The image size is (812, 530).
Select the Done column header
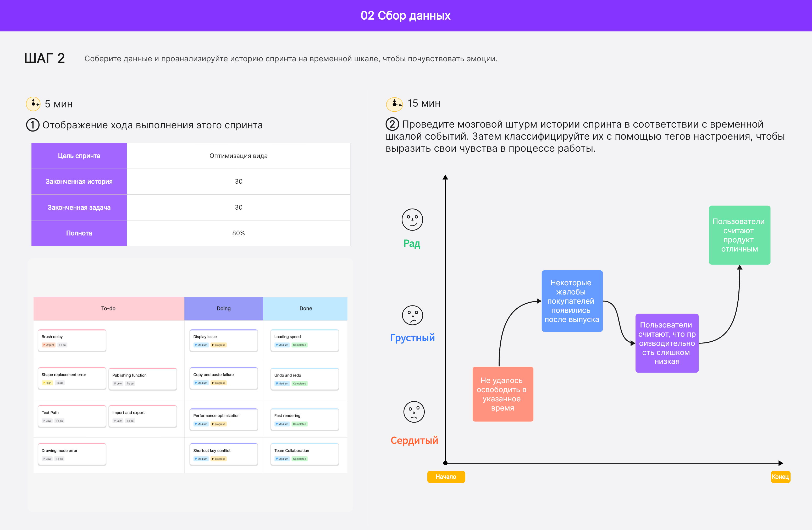click(305, 309)
